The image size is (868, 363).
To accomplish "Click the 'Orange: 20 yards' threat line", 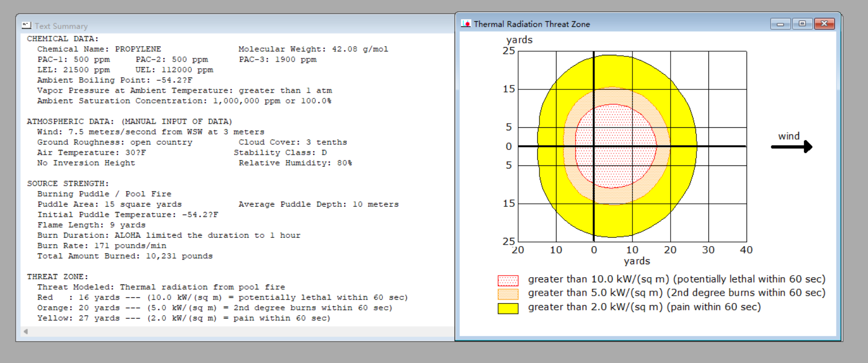I will click(x=215, y=308).
